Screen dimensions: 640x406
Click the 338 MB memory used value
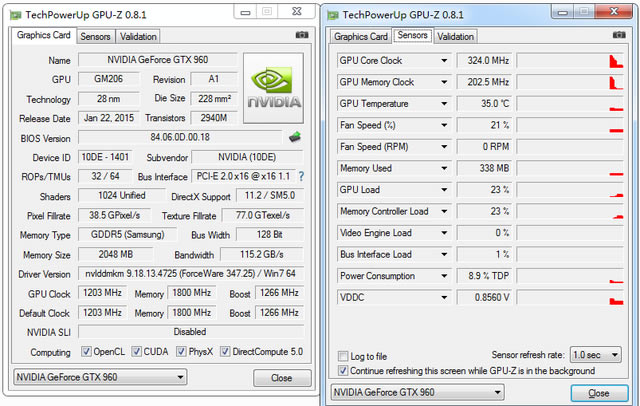tap(484, 169)
